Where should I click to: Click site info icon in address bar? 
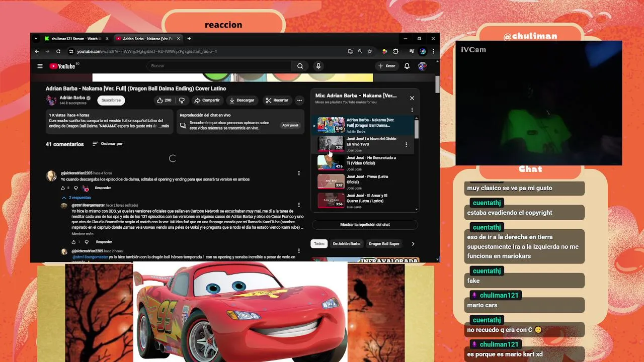71,51
